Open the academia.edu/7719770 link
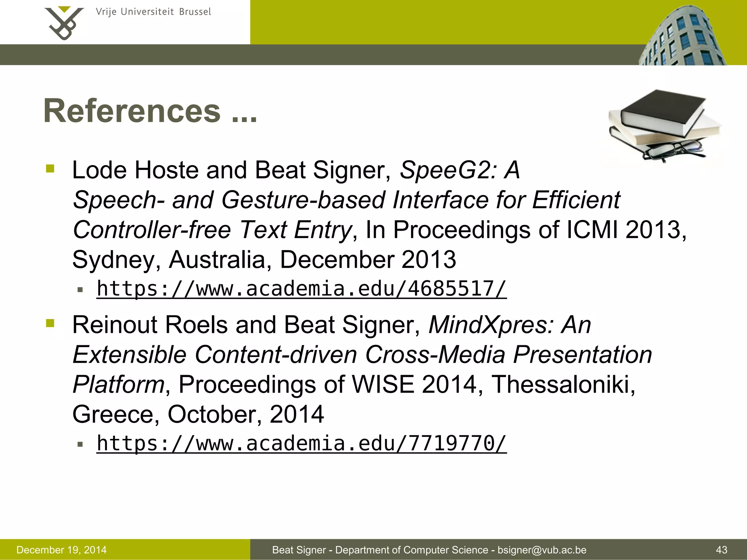This screenshot has height=560, width=747. pyautogui.click(x=302, y=444)
